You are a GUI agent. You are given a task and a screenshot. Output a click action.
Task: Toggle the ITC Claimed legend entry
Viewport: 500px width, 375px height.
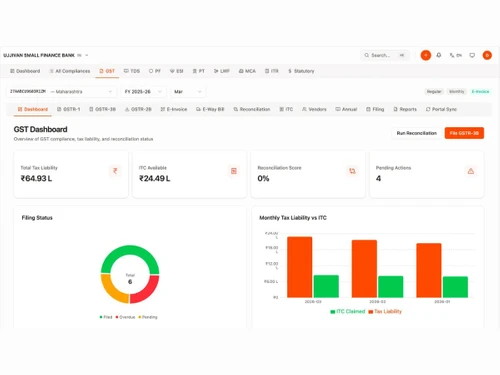[x=348, y=311]
